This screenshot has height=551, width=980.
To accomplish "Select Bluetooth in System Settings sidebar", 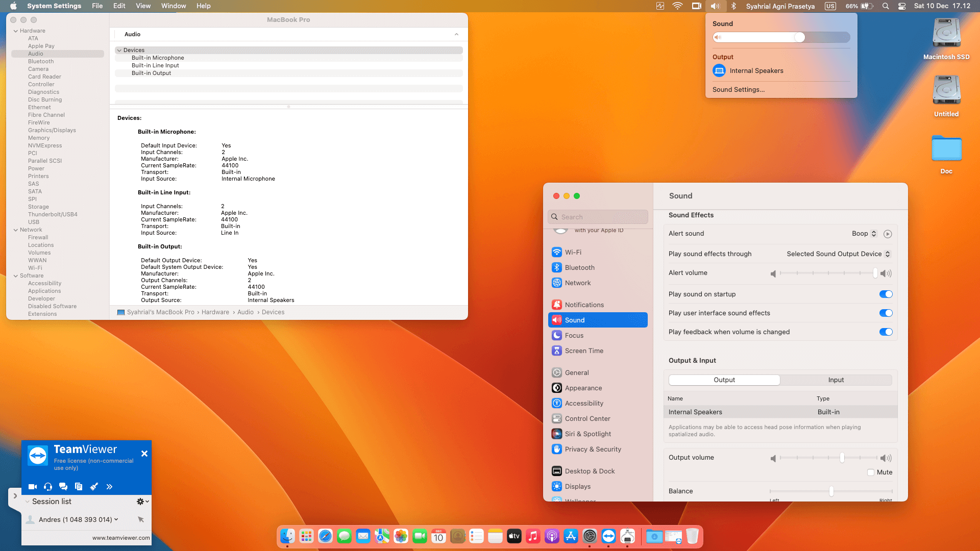I will click(x=579, y=268).
